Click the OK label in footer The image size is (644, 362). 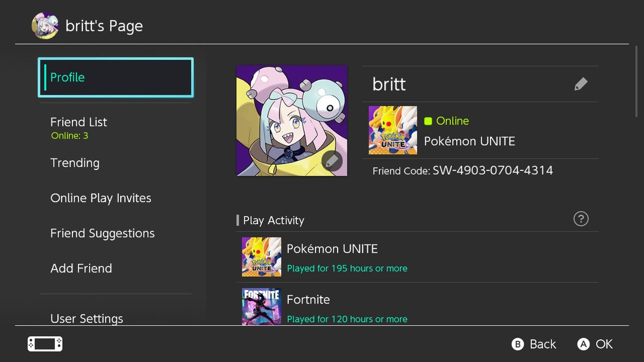[x=604, y=344]
